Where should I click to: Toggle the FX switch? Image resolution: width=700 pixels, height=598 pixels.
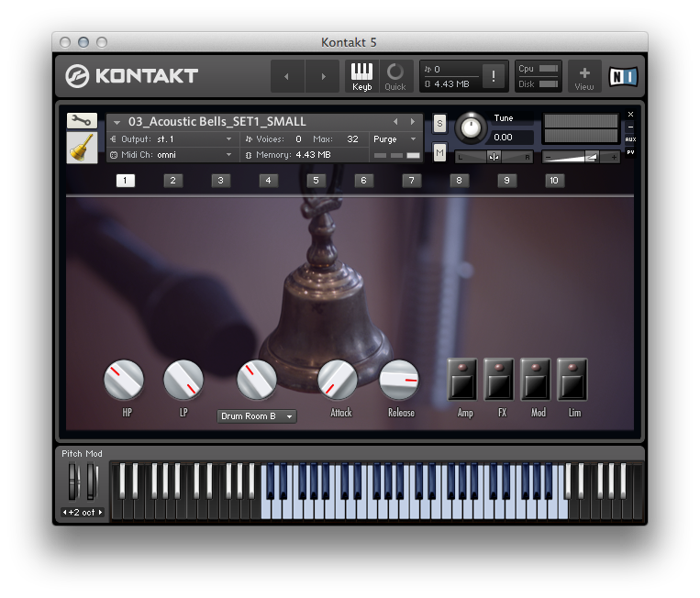tap(499, 380)
